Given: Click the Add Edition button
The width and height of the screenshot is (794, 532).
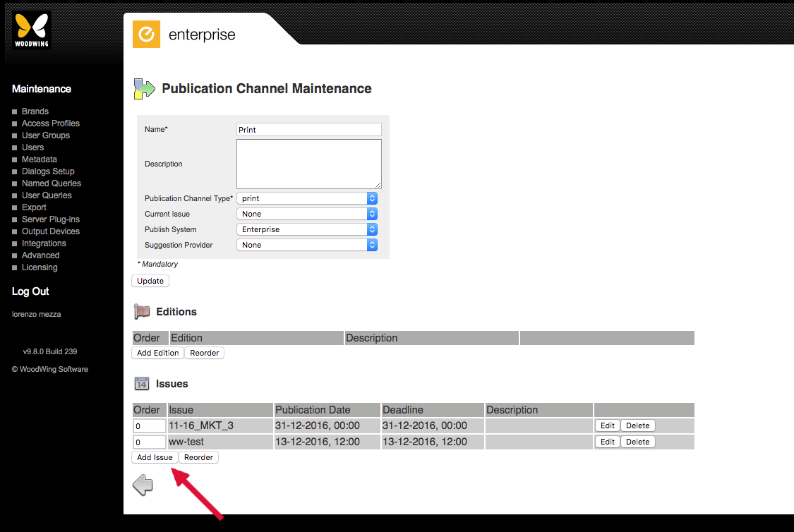Looking at the screenshot, I should [x=157, y=353].
